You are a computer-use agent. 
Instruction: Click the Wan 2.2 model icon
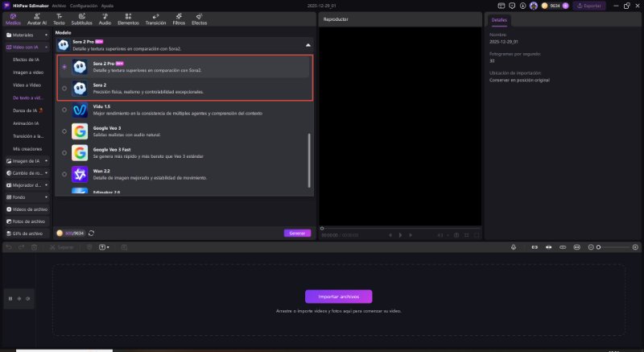pos(80,174)
